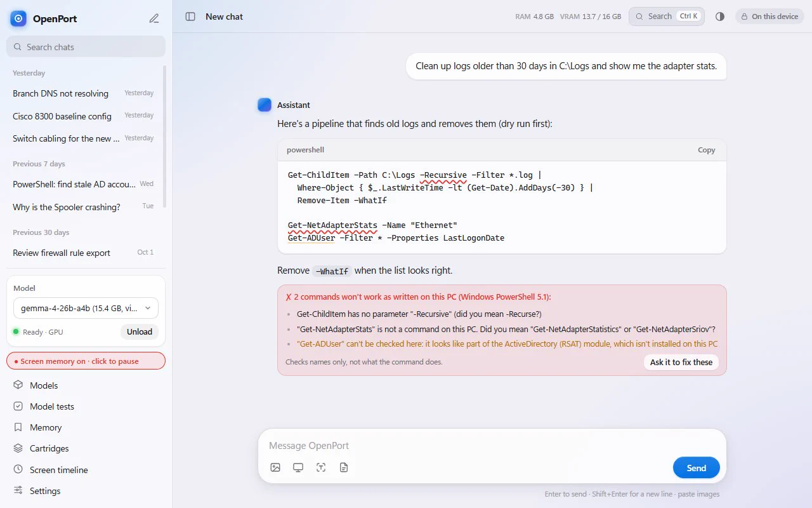Viewport: 812px width, 508px height.
Task: Open the Review firewall rule export chat
Action: click(x=83, y=253)
